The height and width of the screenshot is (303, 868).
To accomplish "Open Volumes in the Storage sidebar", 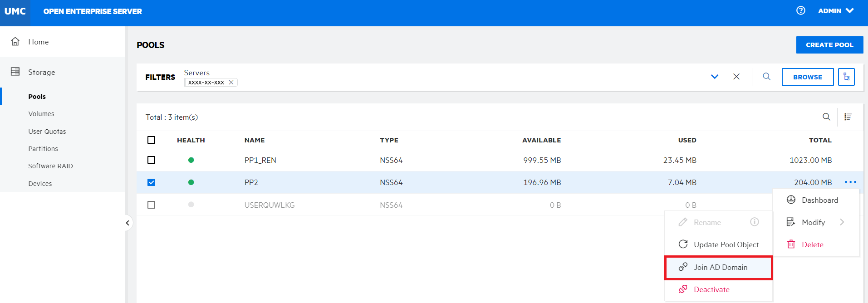I will pyautogui.click(x=41, y=114).
